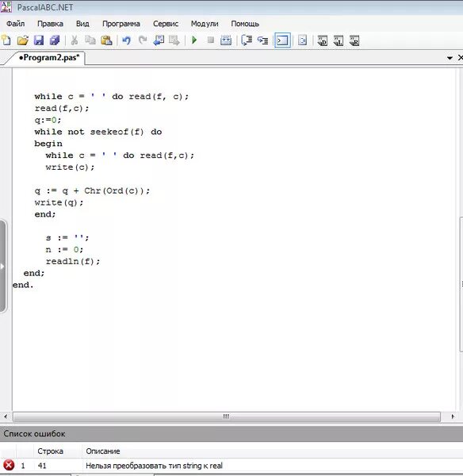Open the Сервис menu
Viewport: 463px width, 476px height.
tap(166, 24)
